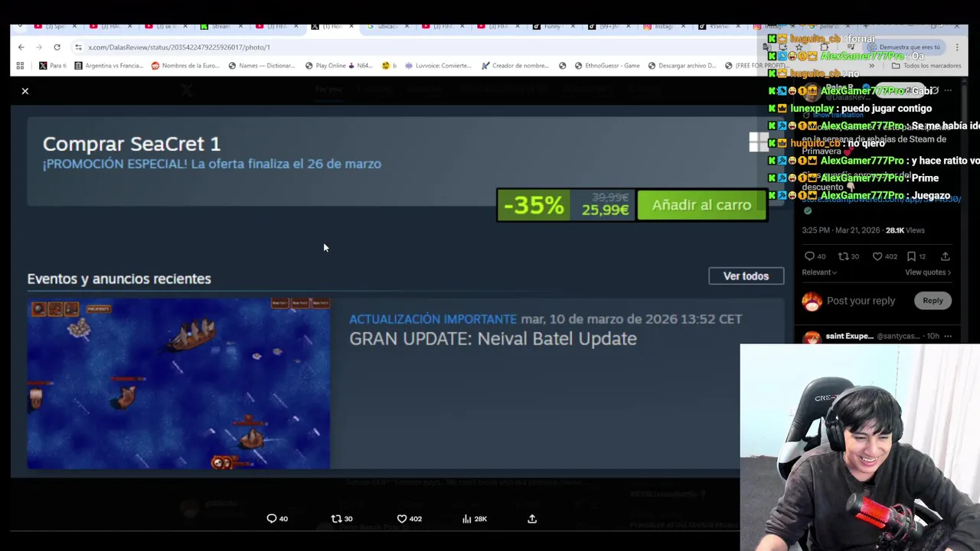Click 'Ver todos' button
The width and height of the screenshot is (980, 551).
(x=746, y=276)
